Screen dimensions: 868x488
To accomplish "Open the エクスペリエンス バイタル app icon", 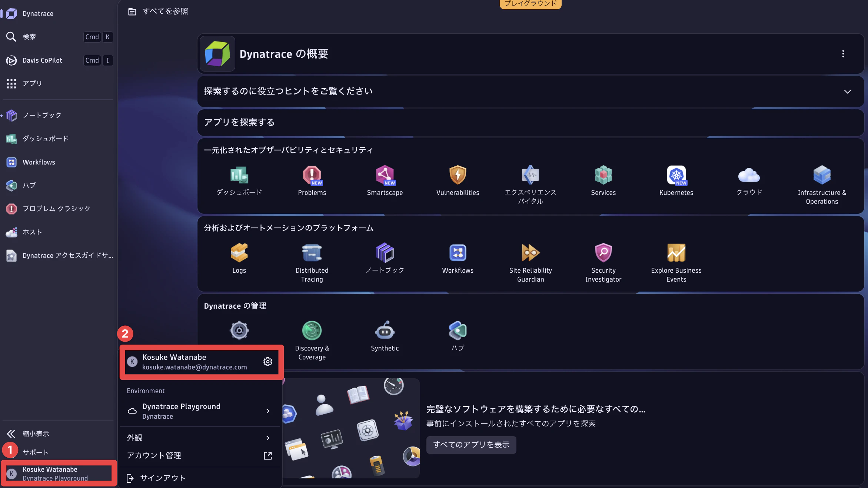I will [x=531, y=175].
